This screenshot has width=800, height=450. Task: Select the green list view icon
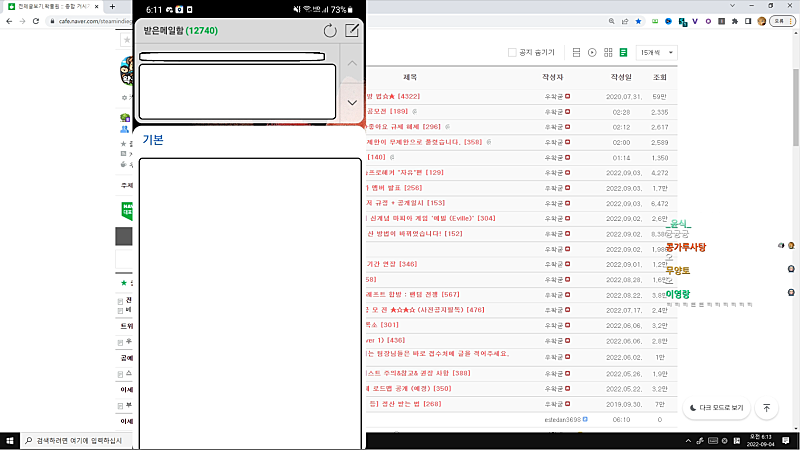click(622, 52)
